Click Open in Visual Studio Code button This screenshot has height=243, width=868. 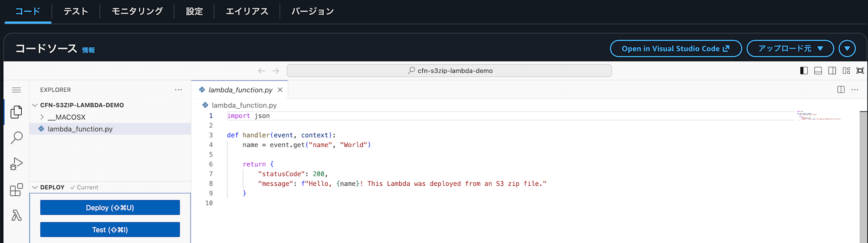[x=676, y=49]
